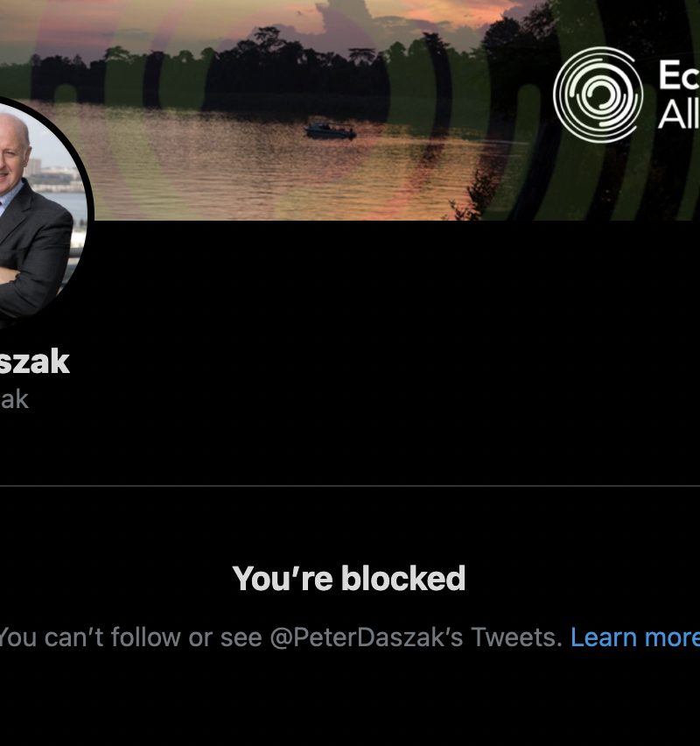The height and width of the screenshot is (746, 700).
Task: Click the empty black area beside the name
Action: click(x=381, y=371)
